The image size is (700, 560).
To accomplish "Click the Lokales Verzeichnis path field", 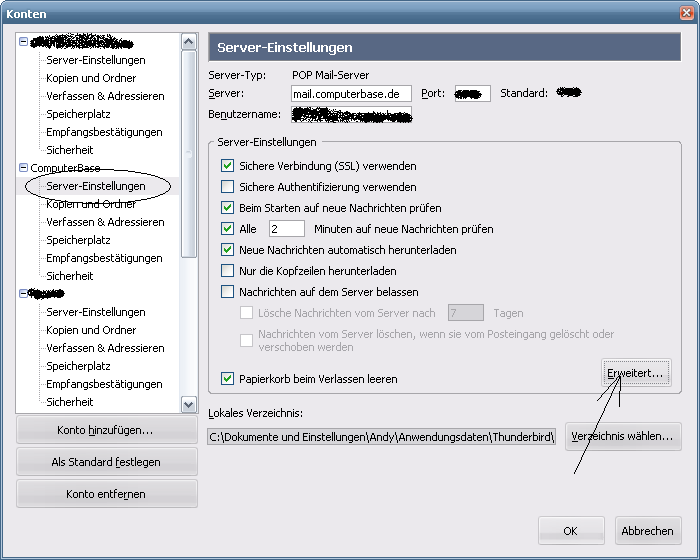I will 381,437.
